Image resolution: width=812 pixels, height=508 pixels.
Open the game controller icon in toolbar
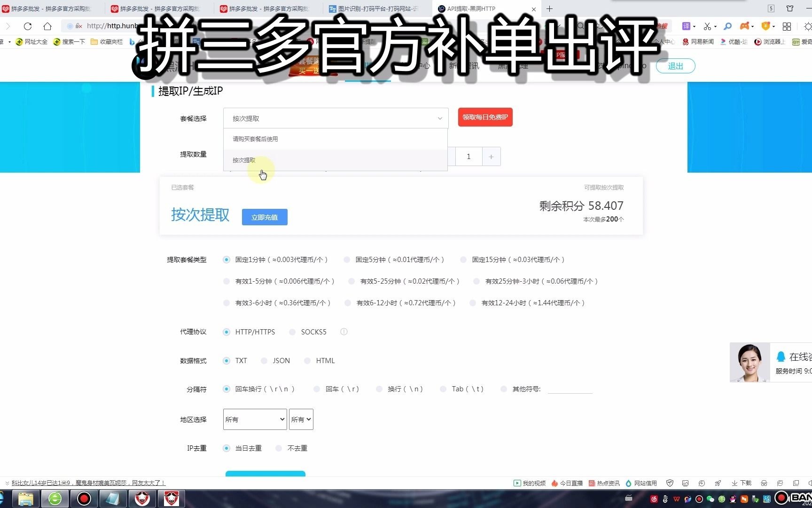coord(745,26)
